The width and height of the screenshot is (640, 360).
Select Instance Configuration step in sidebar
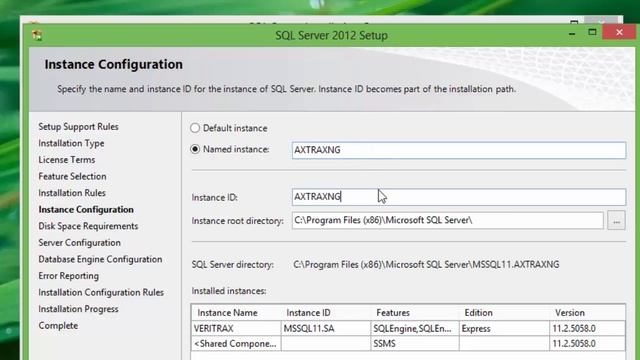tap(86, 209)
